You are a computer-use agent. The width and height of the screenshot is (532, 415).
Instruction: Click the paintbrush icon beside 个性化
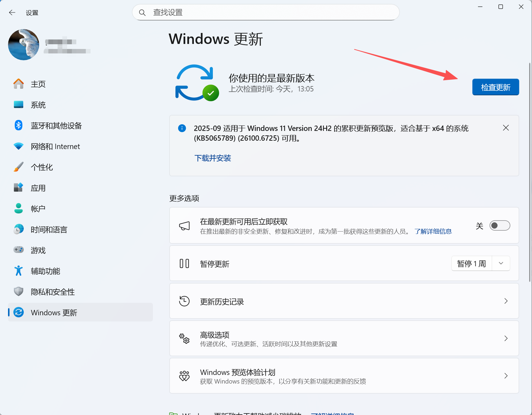click(18, 167)
